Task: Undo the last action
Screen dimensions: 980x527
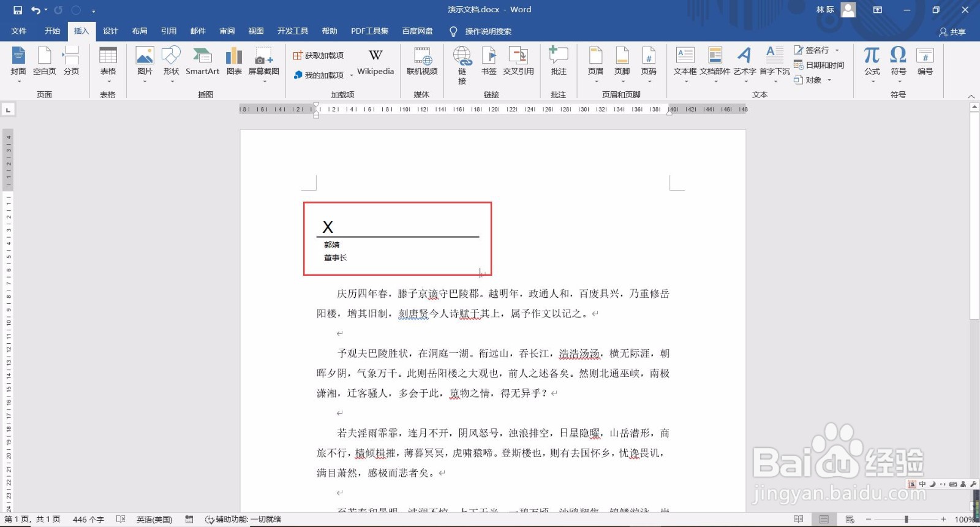Action: click(36, 10)
